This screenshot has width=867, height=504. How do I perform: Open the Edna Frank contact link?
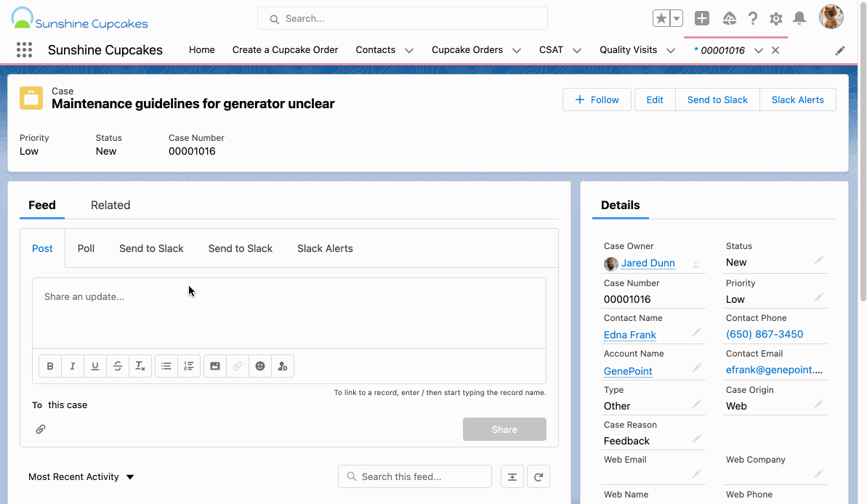tap(630, 335)
